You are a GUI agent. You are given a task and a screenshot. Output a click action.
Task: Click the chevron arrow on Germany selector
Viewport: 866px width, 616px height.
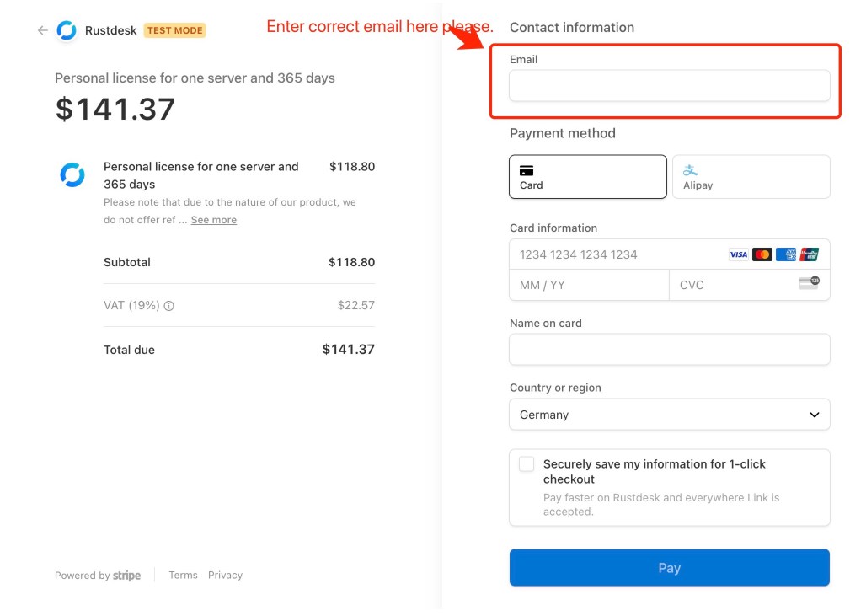[814, 415]
